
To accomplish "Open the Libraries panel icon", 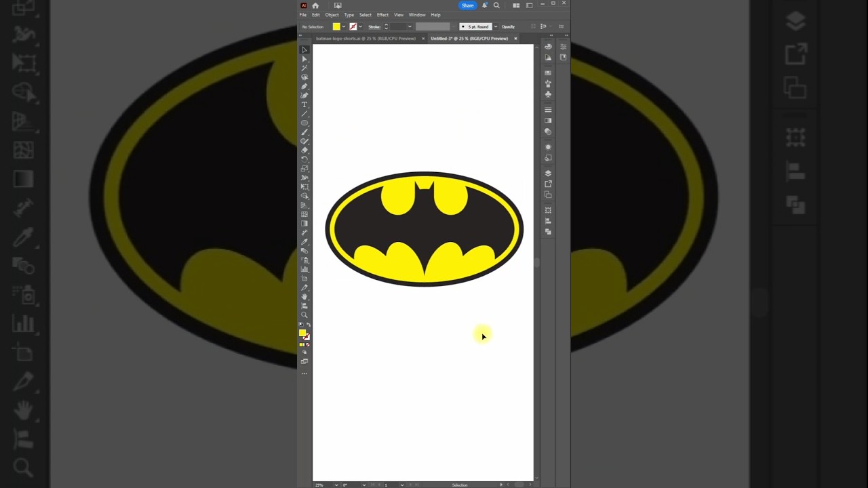I will [563, 58].
